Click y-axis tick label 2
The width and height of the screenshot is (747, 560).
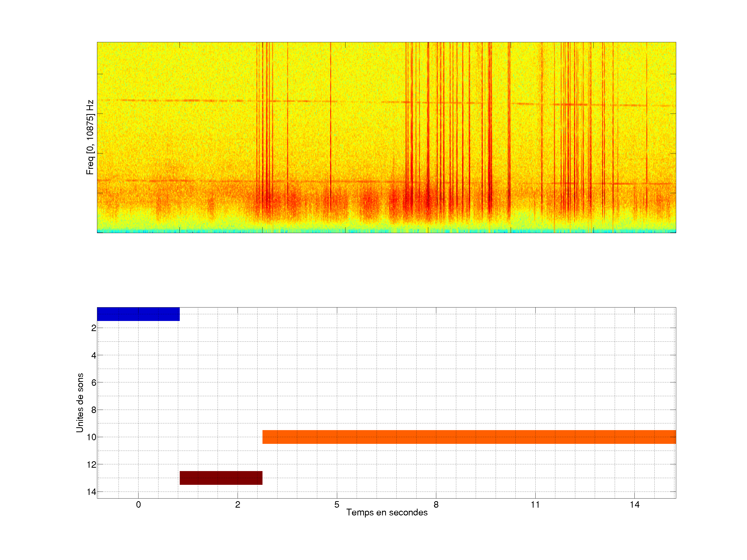94,328
